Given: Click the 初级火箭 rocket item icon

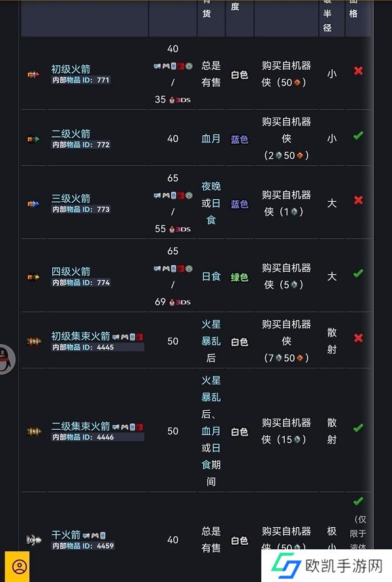Looking at the screenshot, I should point(33,74).
